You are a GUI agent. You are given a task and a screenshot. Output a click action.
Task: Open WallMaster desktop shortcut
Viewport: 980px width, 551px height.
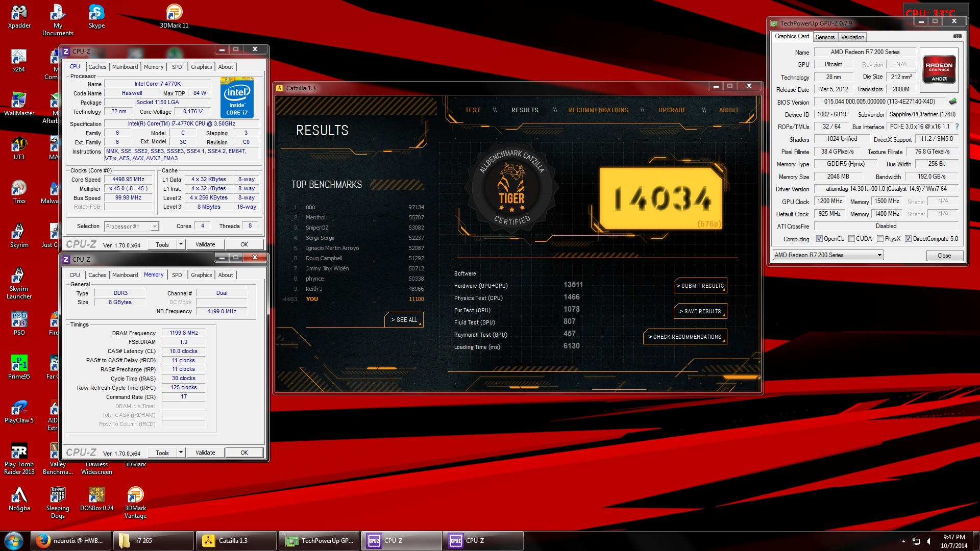coord(19,104)
